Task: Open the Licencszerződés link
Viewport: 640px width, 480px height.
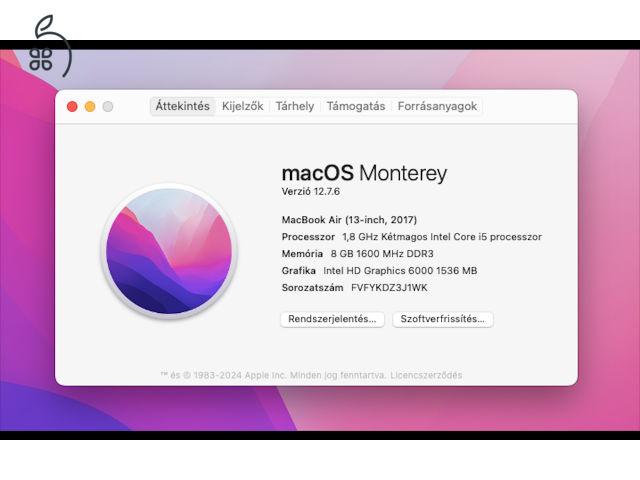Action: click(426, 375)
